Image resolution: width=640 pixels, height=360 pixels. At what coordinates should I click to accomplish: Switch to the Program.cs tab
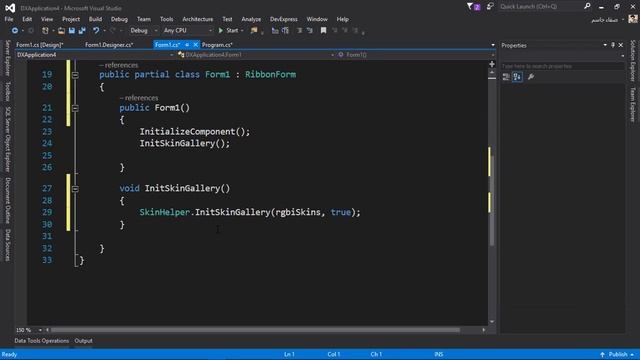click(x=217, y=45)
